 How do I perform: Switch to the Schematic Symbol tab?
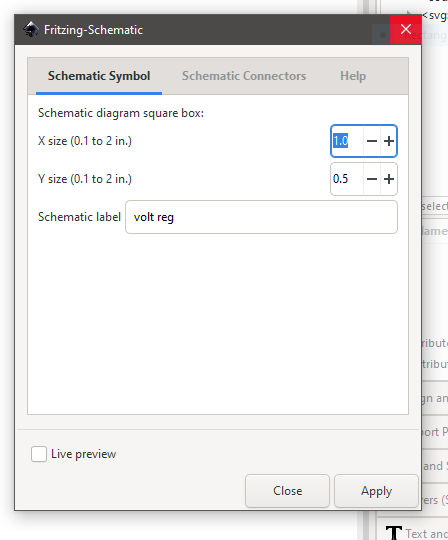99,76
